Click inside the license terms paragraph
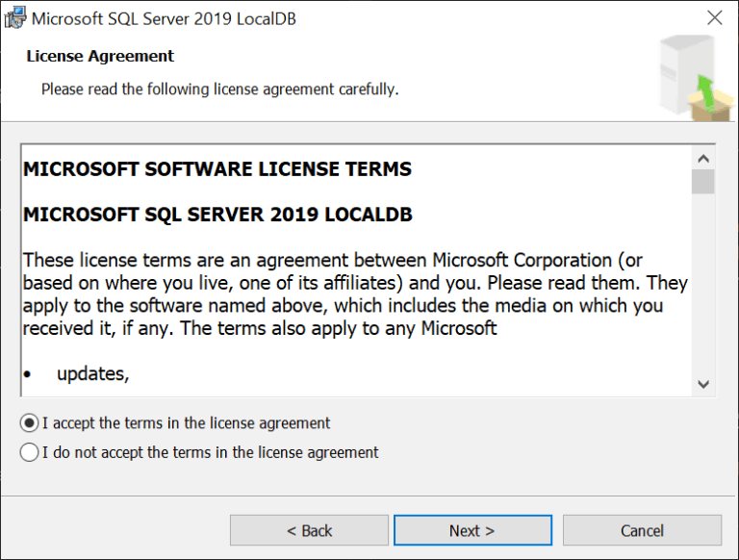Screen dimensions: 739x560 point(355,294)
